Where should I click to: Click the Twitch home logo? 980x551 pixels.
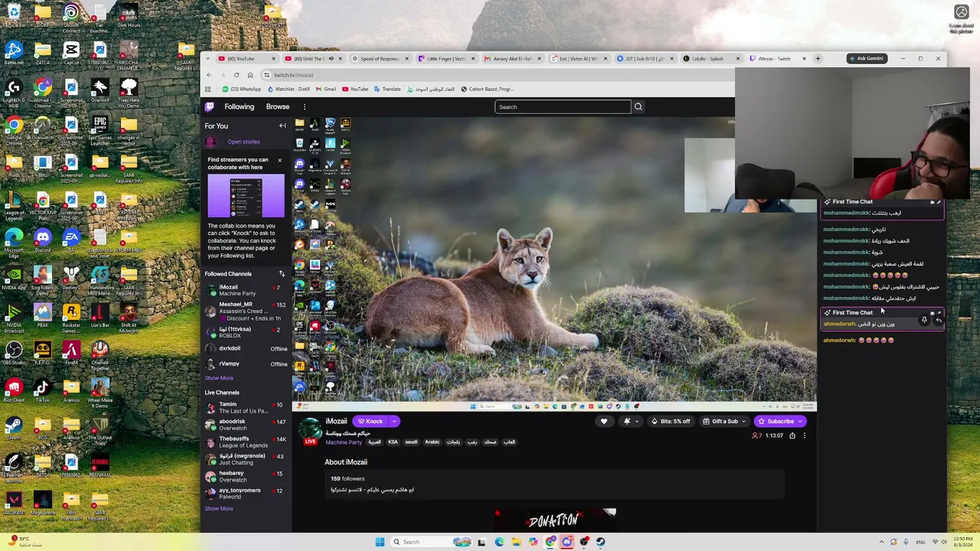pos(209,107)
